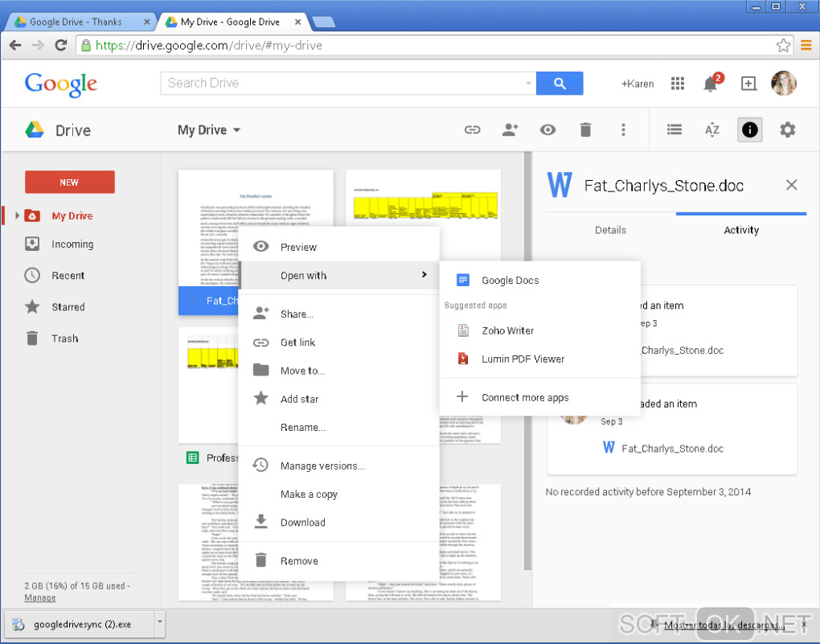This screenshot has width=820, height=644.
Task: Choose Rename... in the context menu
Action: [339, 427]
